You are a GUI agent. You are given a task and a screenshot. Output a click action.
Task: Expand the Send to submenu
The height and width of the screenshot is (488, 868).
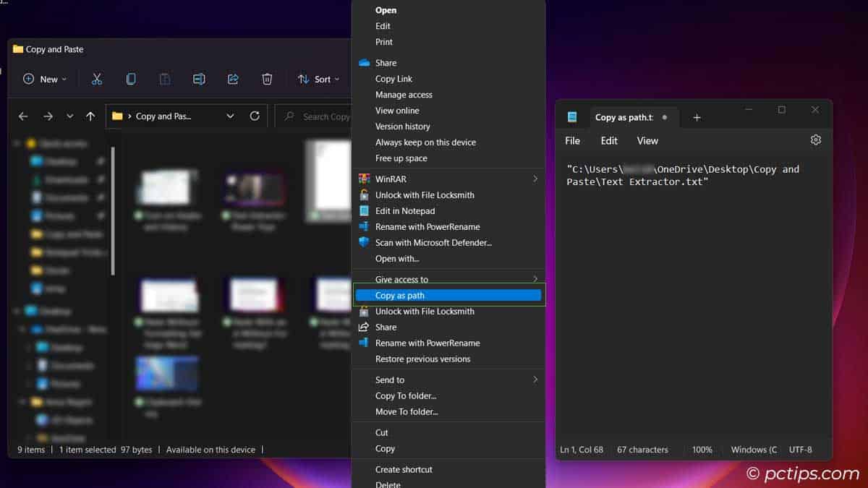click(448, 380)
